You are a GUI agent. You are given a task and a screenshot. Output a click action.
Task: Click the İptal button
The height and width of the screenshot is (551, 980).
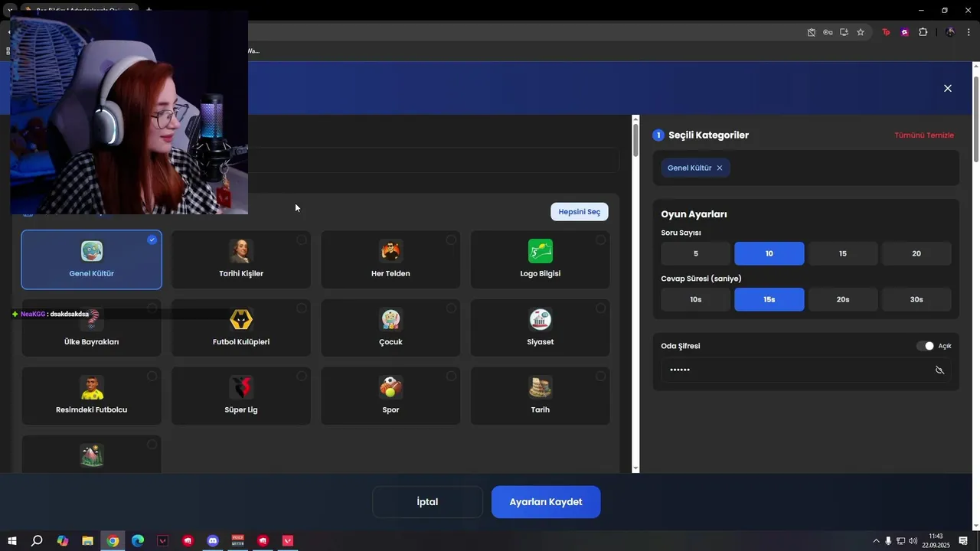coord(427,502)
